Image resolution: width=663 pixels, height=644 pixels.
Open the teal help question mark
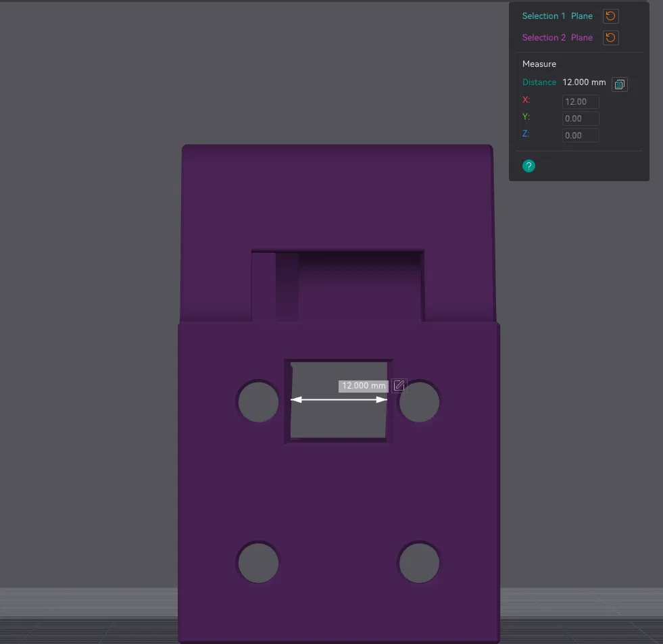pyautogui.click(x=529, y=166)
